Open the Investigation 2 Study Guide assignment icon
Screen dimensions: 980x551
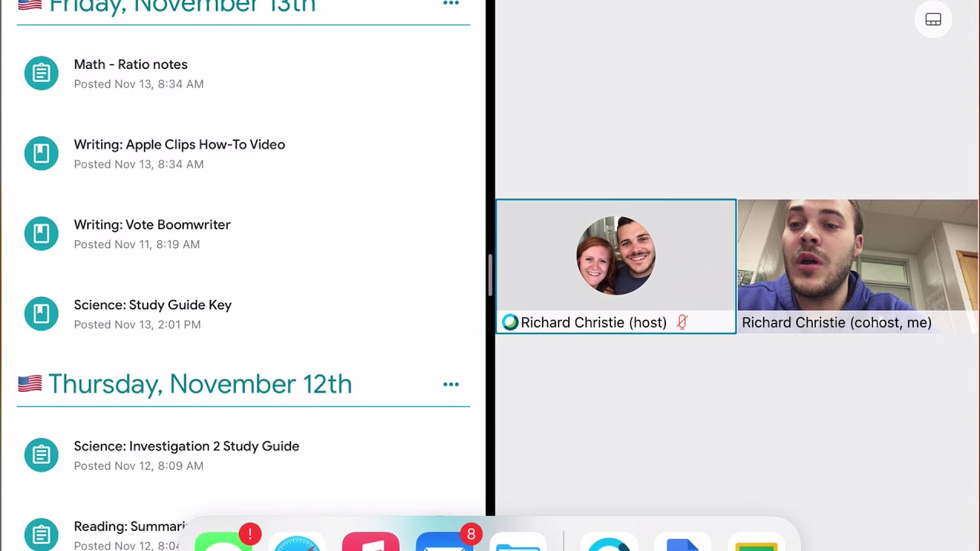[41, 455]
